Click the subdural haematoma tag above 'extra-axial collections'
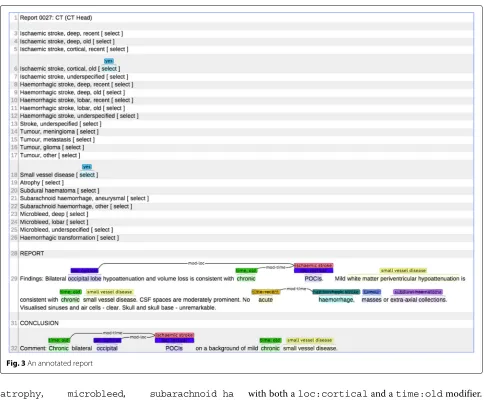This screenshot has width=485, height=400. pyautogui.click(x=418, y=292)
